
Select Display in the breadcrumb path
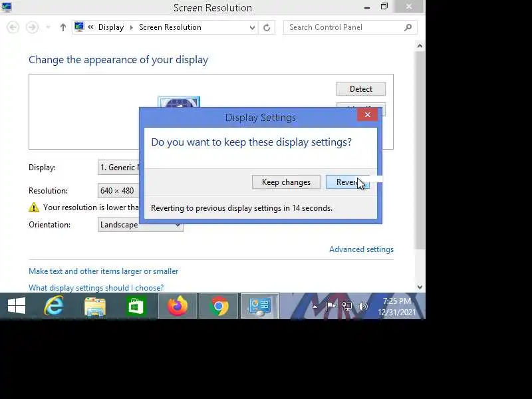[111, 27]
